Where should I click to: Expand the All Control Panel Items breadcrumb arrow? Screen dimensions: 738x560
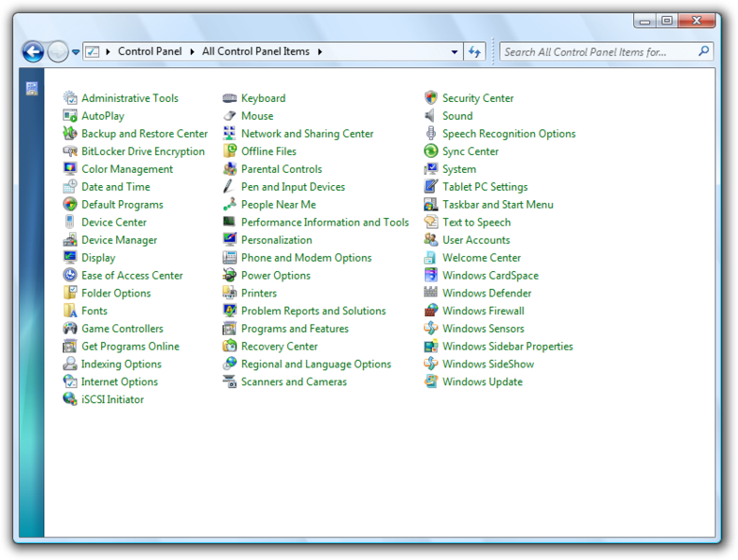(320, 52)
